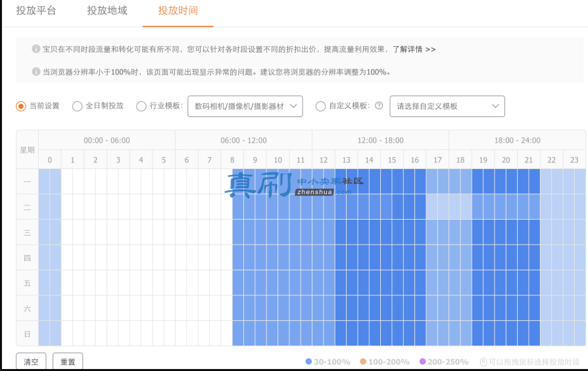The width and height of the screenshot is (588, 371).
Task: Click the info icon beside the 宝贝在不同时段 notice
Action: [36, 49]
